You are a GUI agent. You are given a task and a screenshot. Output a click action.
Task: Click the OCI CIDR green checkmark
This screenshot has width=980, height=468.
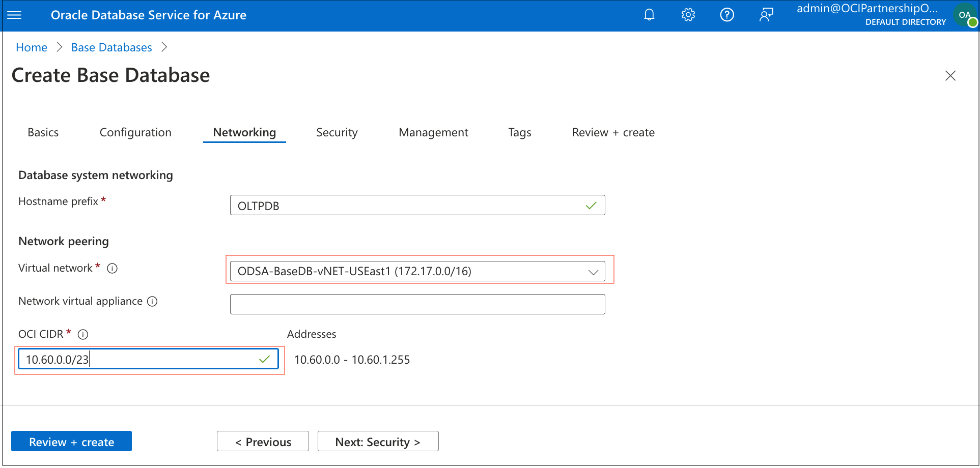tap(264, 359)
